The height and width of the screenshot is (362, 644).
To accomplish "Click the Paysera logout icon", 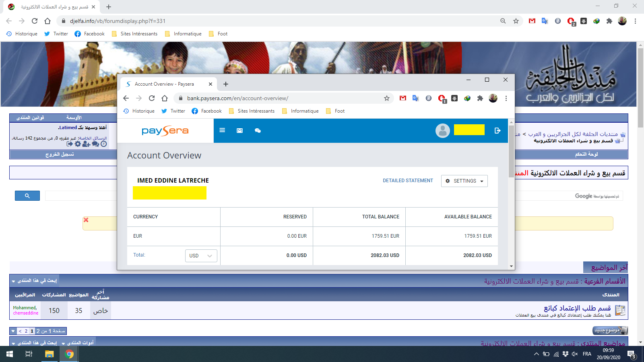I will [497, 130].
